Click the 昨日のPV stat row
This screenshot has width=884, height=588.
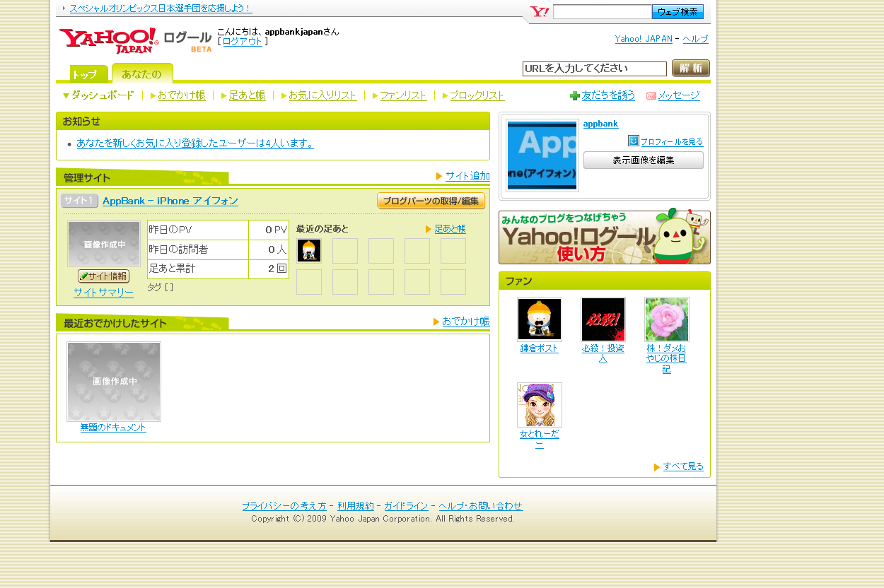[x=218, y=230]
